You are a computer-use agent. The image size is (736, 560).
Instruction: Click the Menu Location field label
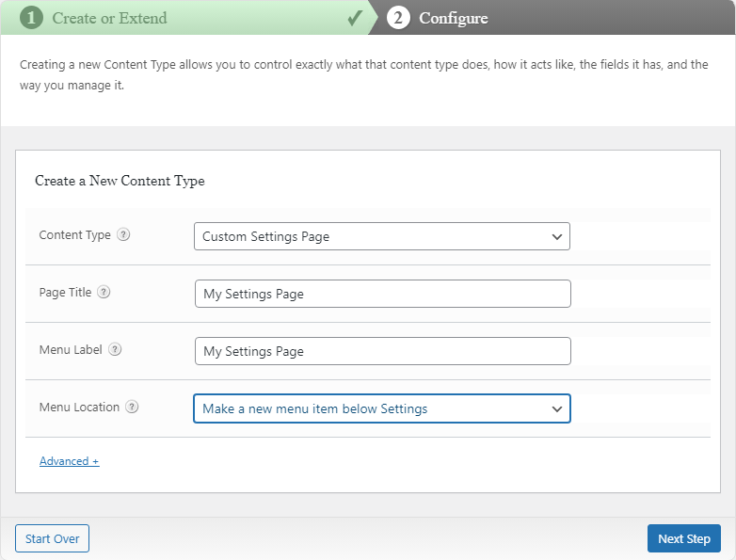click(79, 407)
